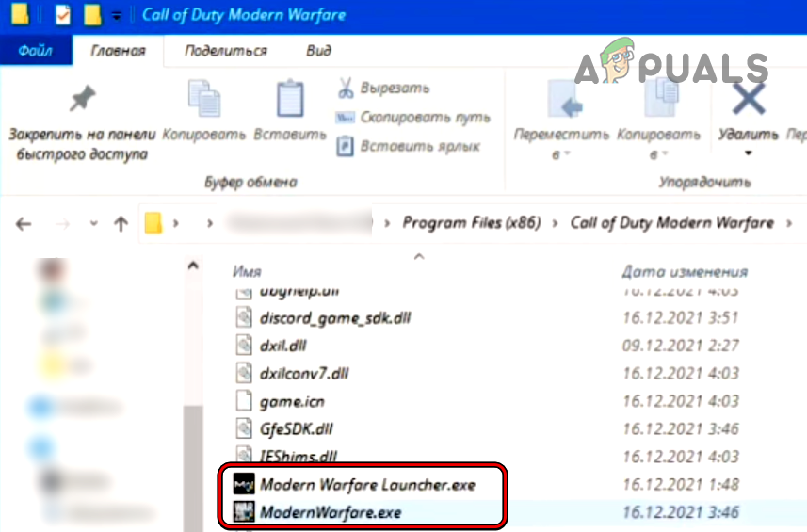The height and width of the screenshot is (532, 807).
Task: Click the Переместить в icon
Action: 565,99
